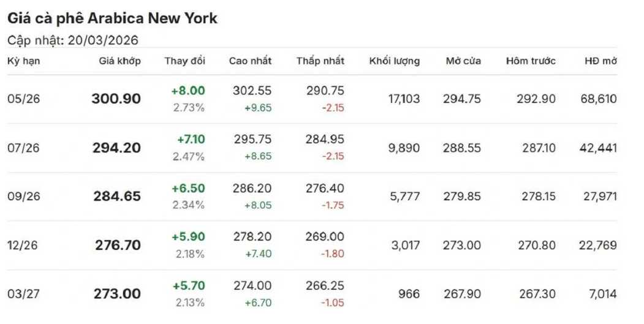
Task: Click the 'Kỳ hạn' column header
Action: [x=23, y=61]
